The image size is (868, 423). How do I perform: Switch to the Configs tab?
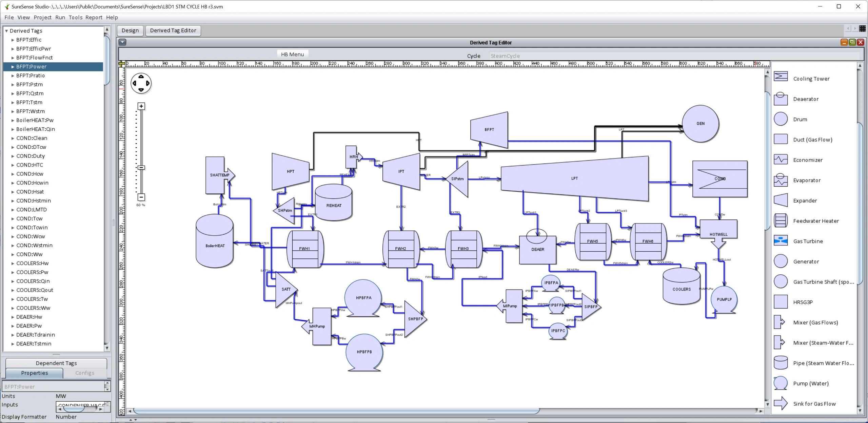point(84,373)
